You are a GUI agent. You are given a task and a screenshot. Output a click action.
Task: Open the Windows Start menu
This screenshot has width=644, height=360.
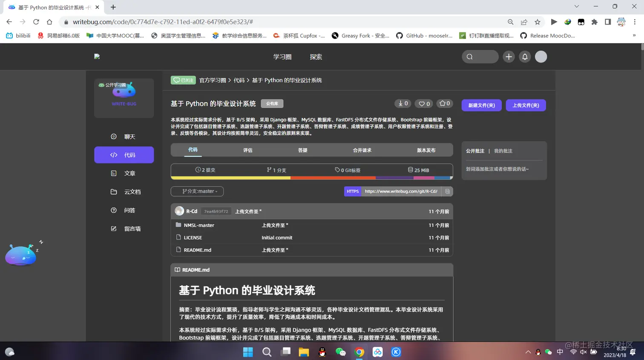(x=248, y=352)
